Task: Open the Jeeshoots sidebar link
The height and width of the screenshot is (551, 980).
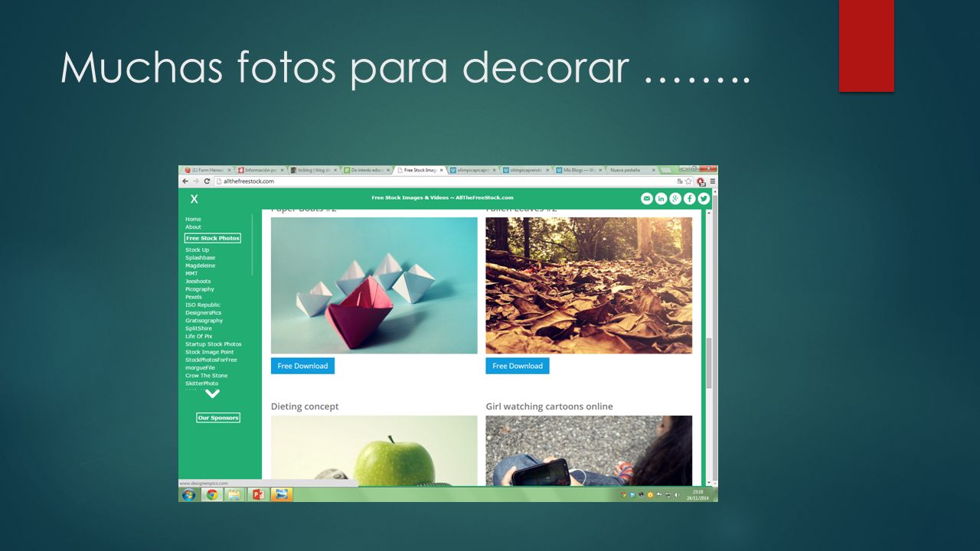Action: (198, 282)
